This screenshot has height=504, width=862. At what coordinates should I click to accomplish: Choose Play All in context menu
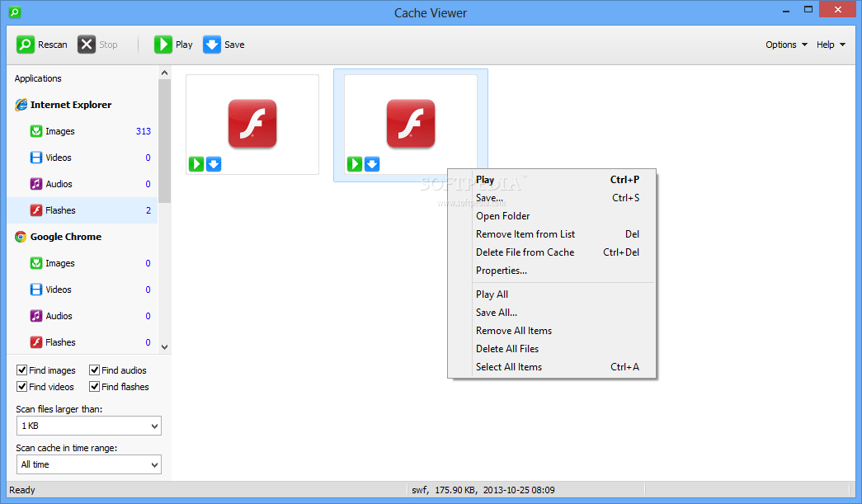pyautogui.click(x=552, y=294)
